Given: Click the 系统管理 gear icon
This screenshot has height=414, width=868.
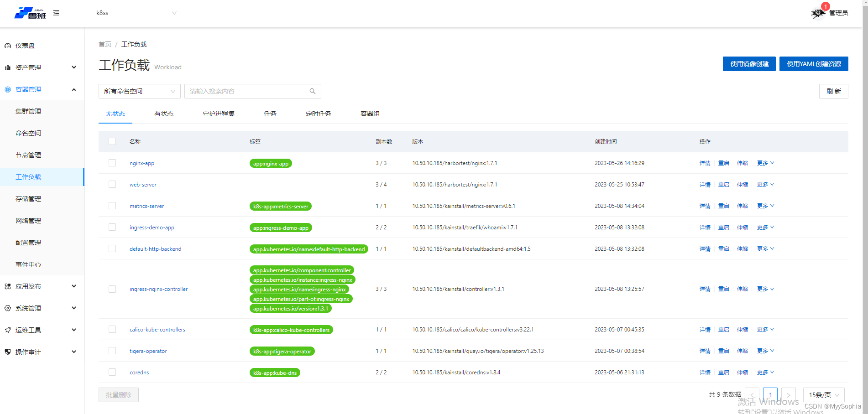Looking at the screenshot, I should (8, 308).
